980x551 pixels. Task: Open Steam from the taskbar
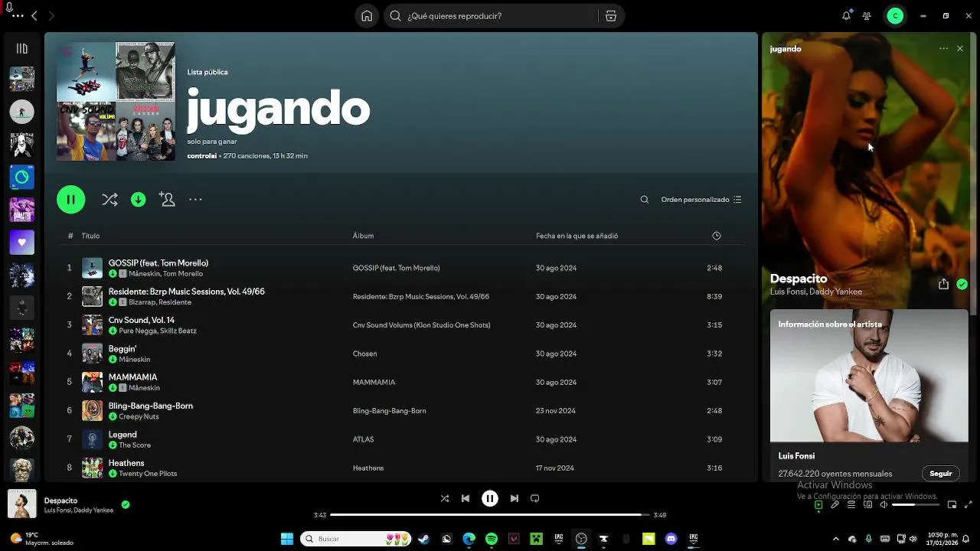423,539
